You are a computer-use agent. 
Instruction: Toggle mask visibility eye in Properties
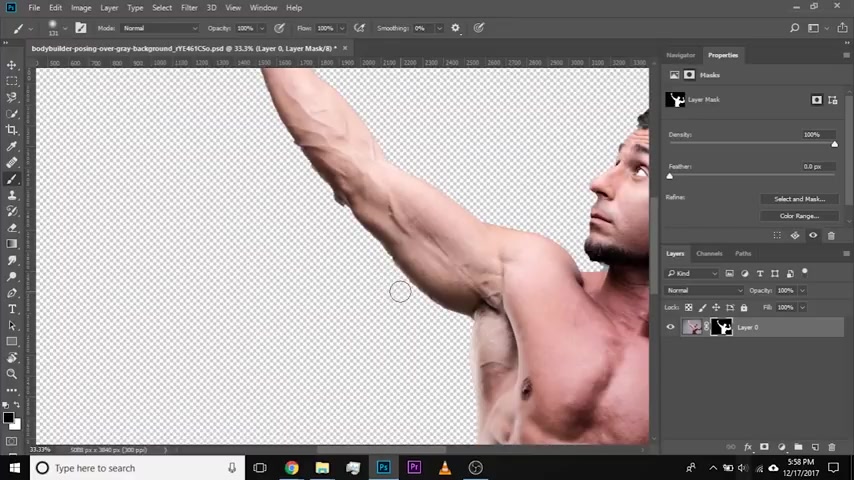pyautogui.click(x=813, y=235)
